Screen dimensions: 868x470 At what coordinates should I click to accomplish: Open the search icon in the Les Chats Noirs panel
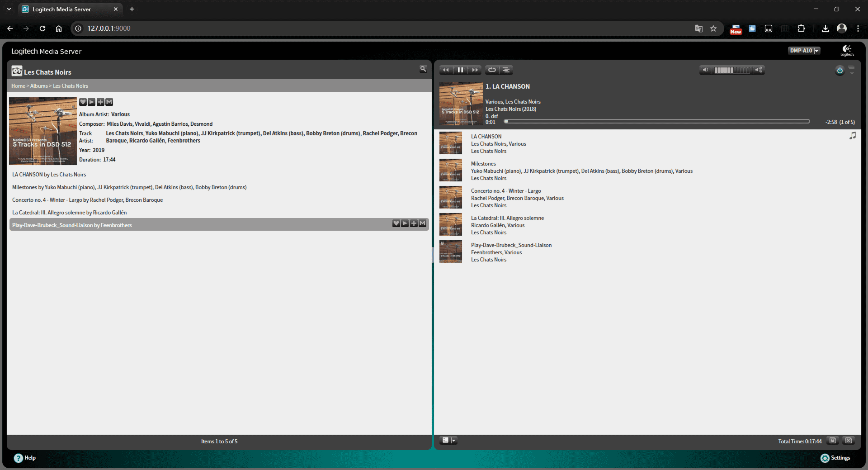coord(423,69)
